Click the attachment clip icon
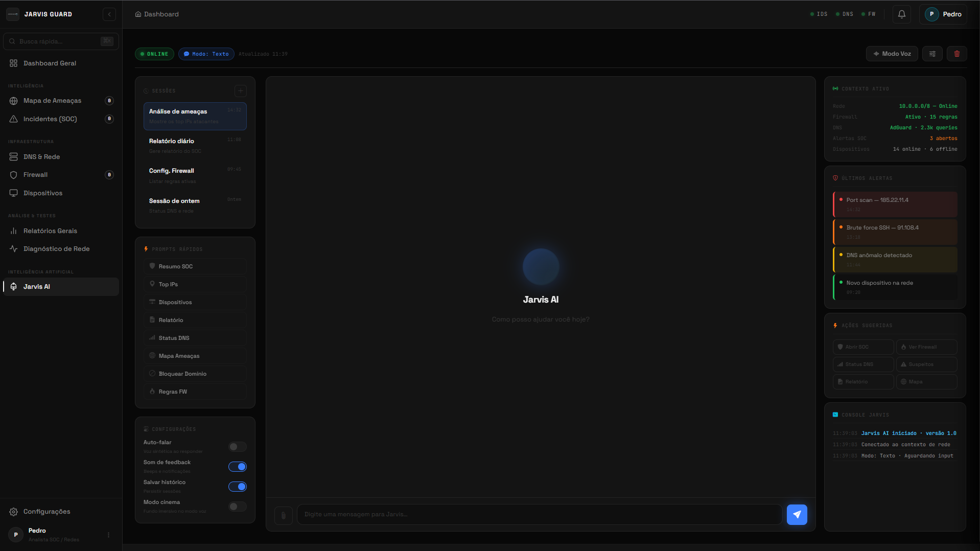This screenshot has height=551, width=980. [284, 515]
